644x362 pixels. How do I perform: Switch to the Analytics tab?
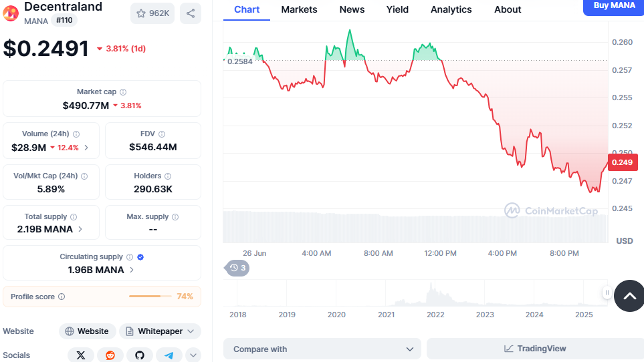tap(451, 9)
